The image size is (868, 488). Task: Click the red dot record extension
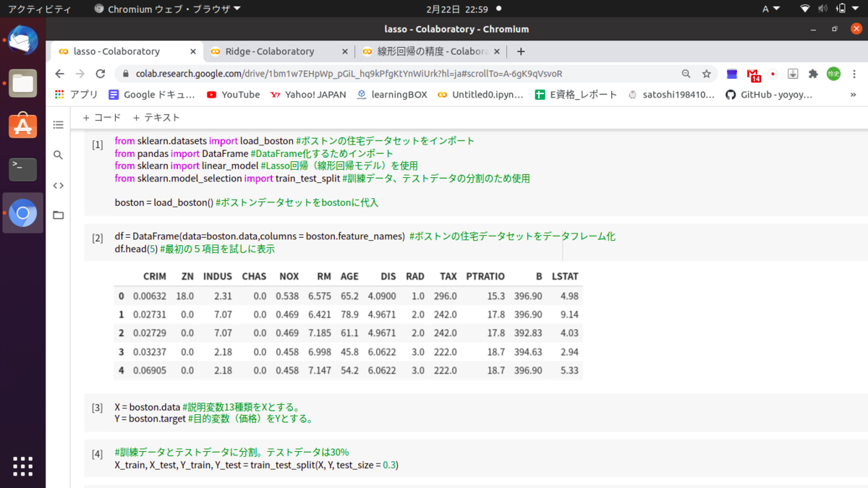coord(773,74)
